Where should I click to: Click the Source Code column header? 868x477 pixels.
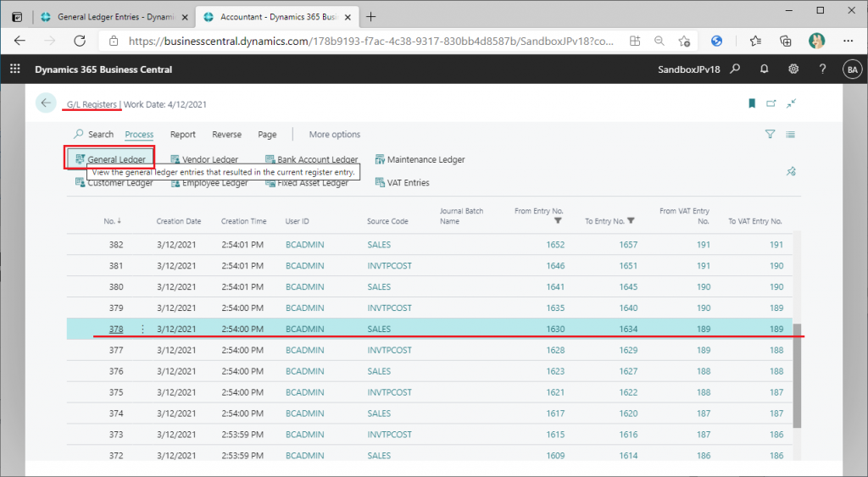(x=387, y=221)
